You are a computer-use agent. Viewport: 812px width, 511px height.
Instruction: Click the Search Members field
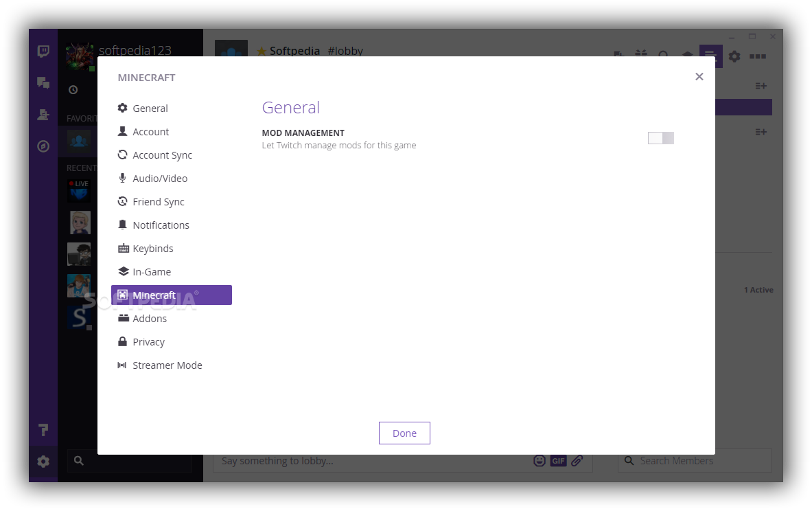click(x=695, y=461)
